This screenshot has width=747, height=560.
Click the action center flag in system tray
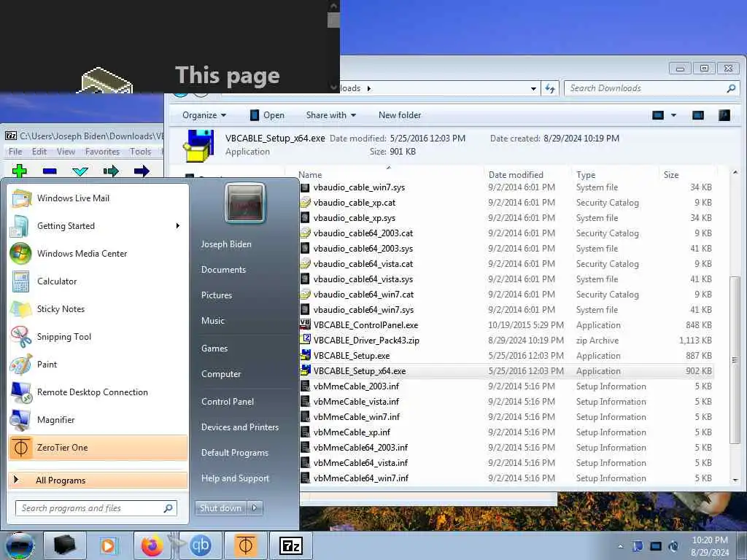coord(638,545)
